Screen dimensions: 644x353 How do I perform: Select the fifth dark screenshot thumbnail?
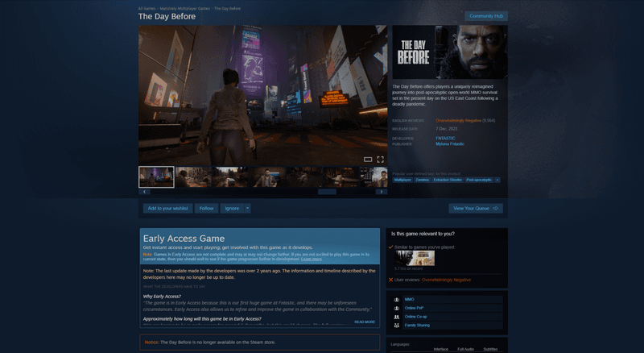[x=304, y=177]
